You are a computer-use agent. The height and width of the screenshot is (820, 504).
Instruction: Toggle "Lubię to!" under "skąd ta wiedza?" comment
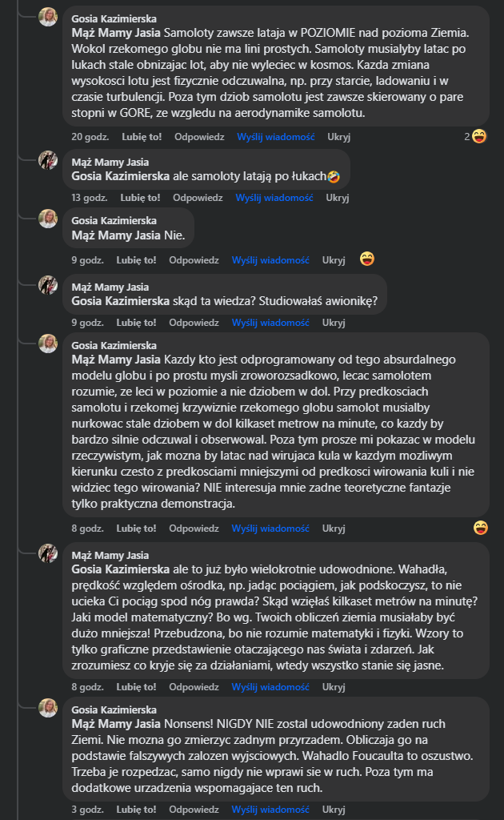click(x=136, y=323)
